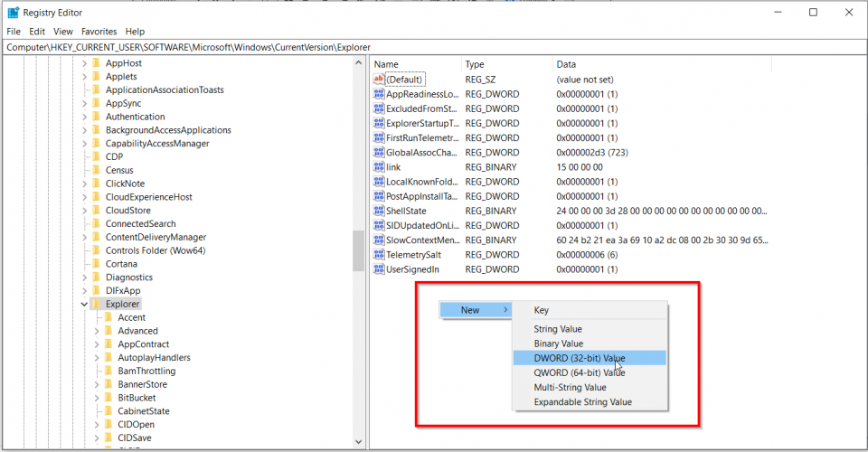The height and width of the screenshot is (452, 868).
Task: Open the View menu
Action: click(63, 32)
